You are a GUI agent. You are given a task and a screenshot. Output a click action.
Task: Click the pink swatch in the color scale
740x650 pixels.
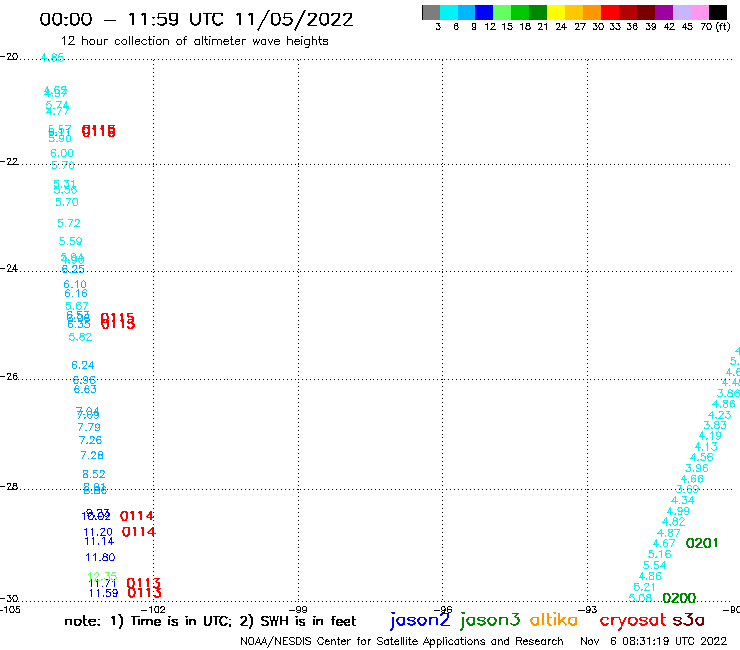700,12
